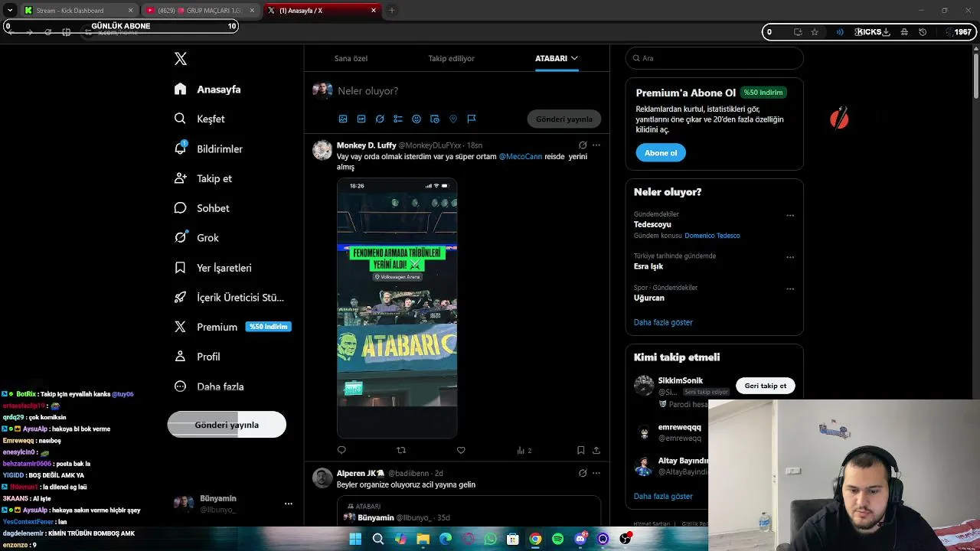Click the Ara search field

click(x=714, y=58)
